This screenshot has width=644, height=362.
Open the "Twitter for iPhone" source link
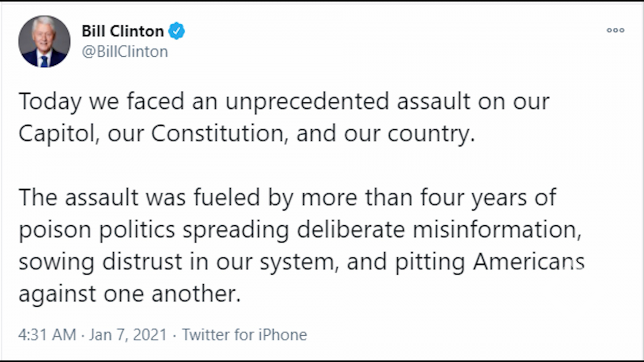point(244,335)
